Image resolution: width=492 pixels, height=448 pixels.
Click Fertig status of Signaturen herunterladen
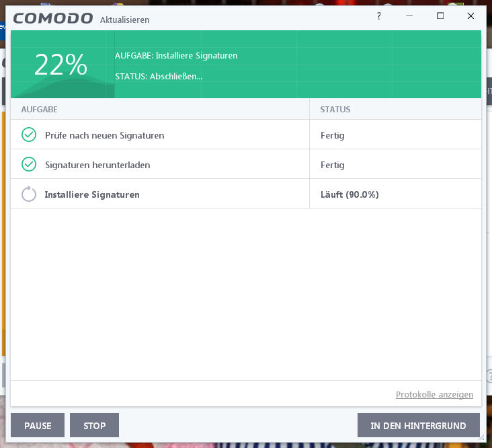332,165
